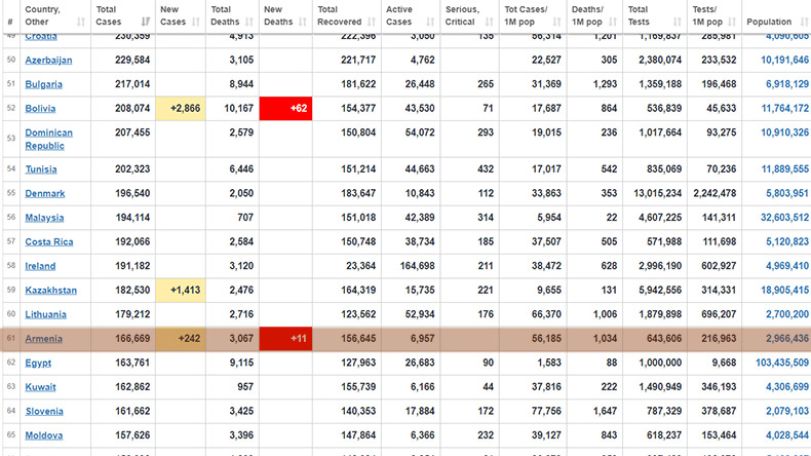Click Tot Cases/1M pop sort icon

tap(557, 22)
